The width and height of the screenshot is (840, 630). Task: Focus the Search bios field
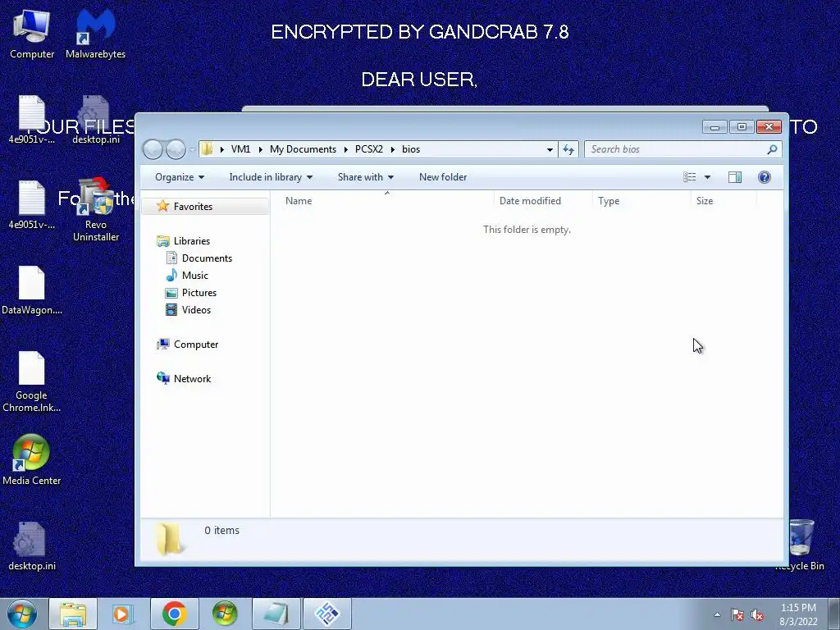(683, 149)
